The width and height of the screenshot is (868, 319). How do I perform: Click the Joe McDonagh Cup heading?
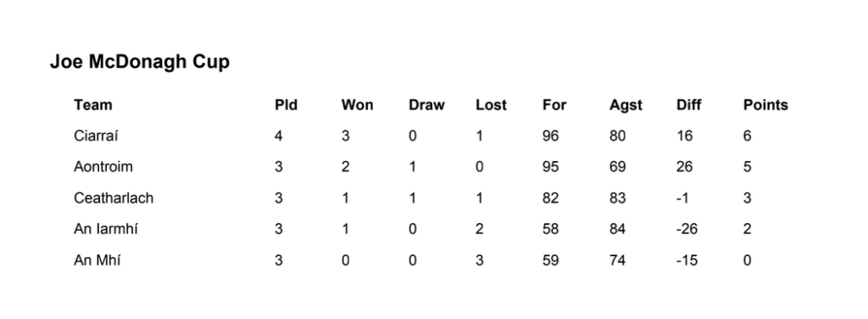pos(140,62)
